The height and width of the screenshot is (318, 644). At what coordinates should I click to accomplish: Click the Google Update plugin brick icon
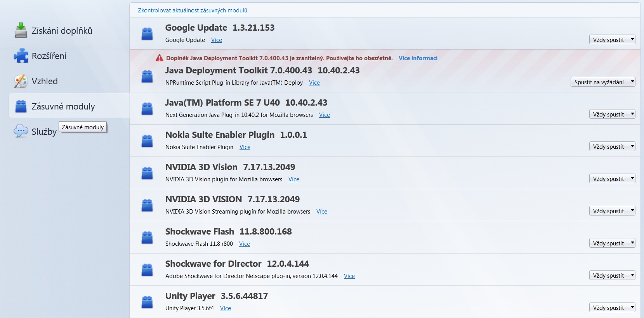(147, 34)
